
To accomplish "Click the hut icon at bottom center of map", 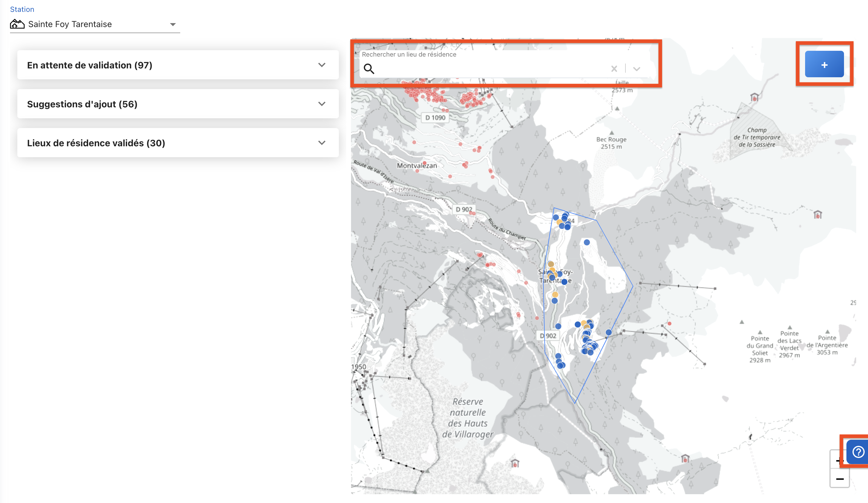I will point(515,463).
